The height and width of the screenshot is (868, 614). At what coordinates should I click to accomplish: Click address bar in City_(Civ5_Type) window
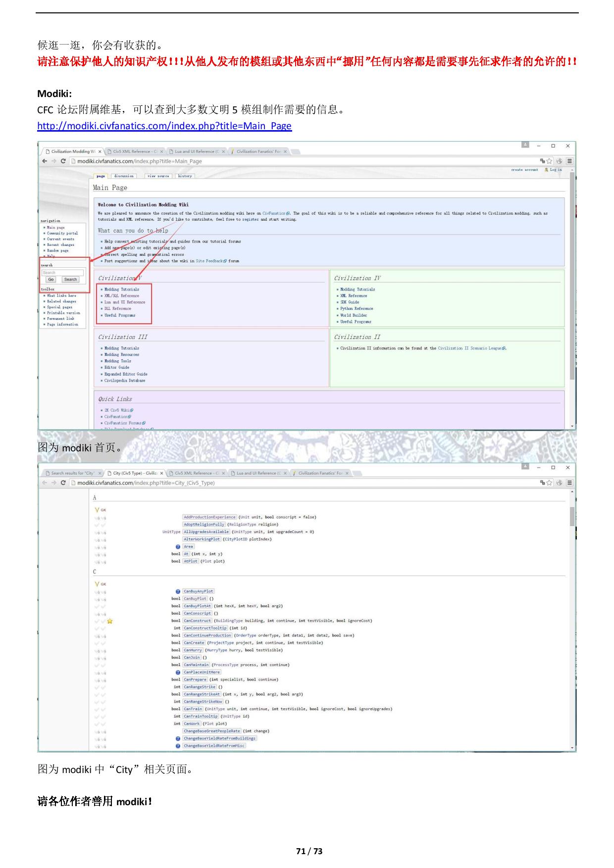click(302, 482)
